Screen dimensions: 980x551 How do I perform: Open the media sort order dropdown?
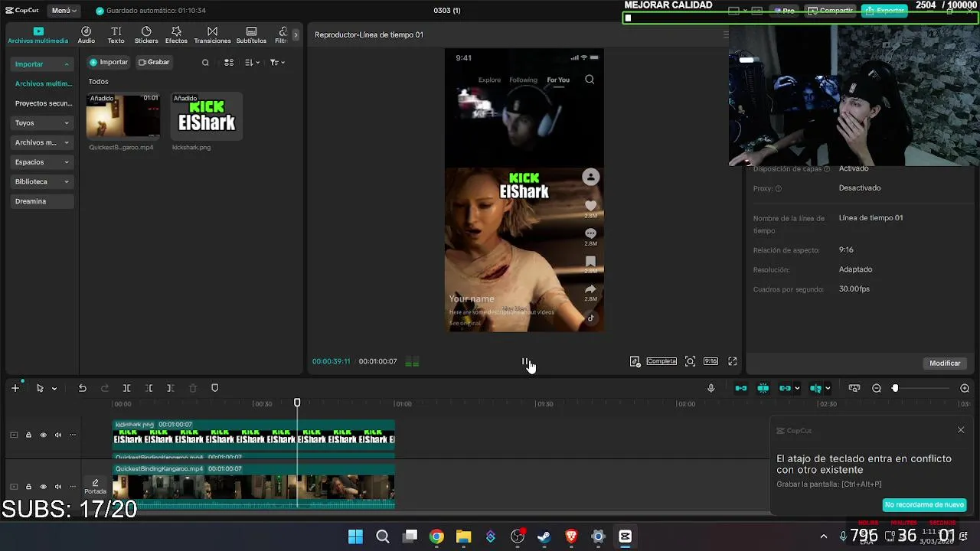pyautogui.click(x=252, y=63)
